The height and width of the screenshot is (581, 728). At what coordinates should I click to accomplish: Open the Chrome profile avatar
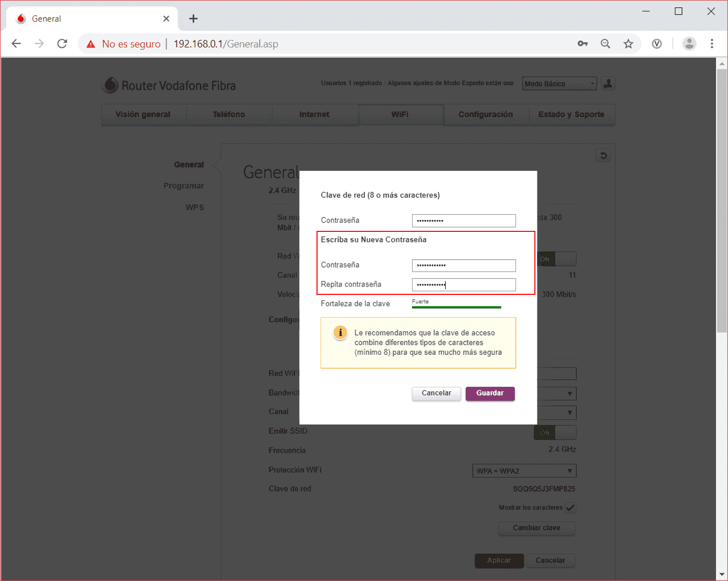tap(689, 44)
